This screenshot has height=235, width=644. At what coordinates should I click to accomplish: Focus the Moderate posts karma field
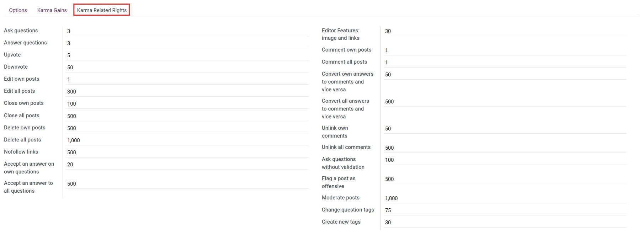point(505,198)
